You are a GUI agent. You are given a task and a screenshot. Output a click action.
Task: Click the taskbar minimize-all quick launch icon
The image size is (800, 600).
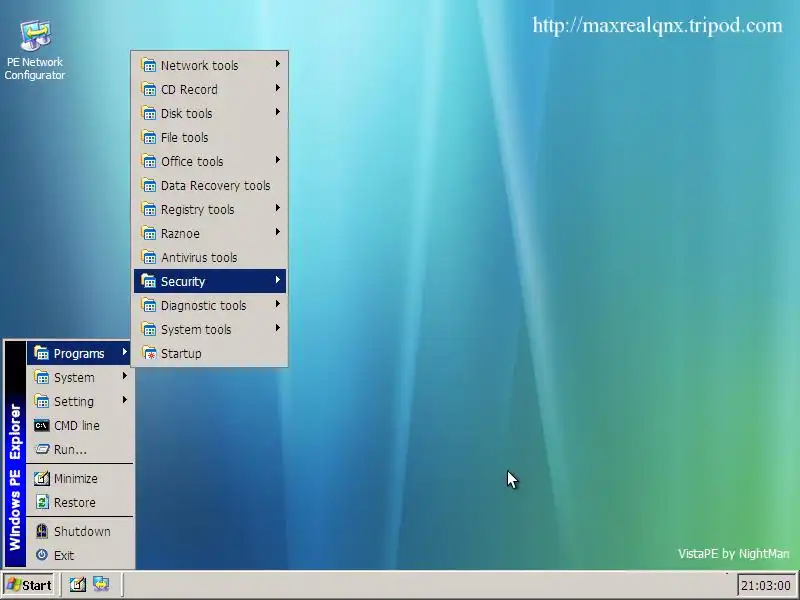[x=78, y=584]
